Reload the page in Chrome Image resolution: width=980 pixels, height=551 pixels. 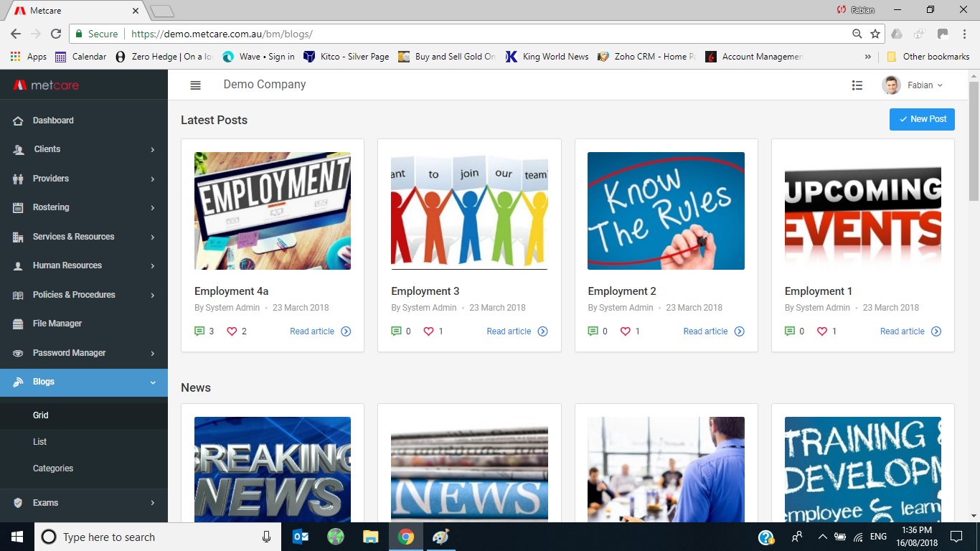click(56, 34)
